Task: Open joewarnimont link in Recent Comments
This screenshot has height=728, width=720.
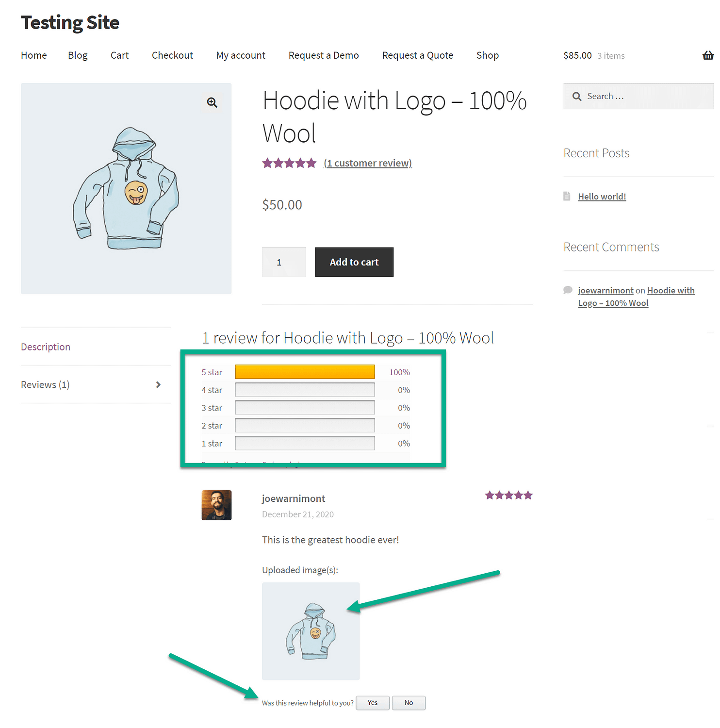Action: [605, 290]
